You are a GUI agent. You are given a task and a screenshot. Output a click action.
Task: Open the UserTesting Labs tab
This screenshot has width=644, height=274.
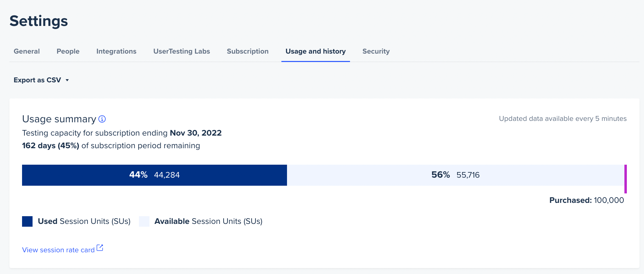(181, 52)
